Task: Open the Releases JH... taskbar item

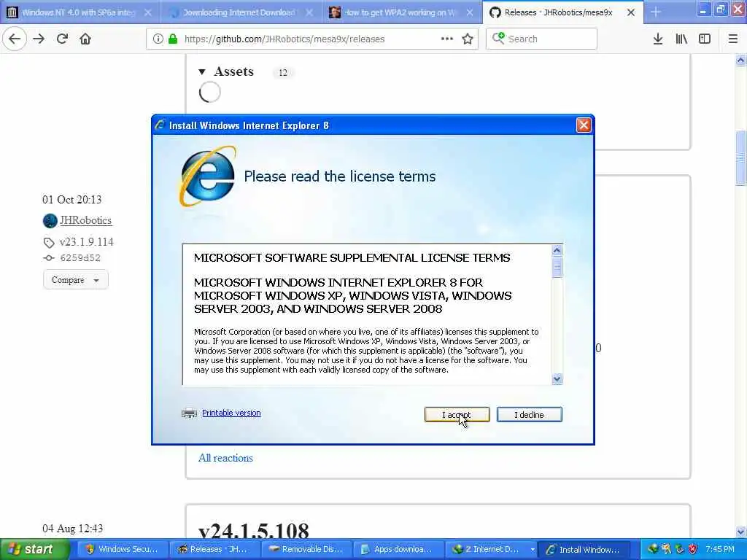Action: click(x=213, y=550)
